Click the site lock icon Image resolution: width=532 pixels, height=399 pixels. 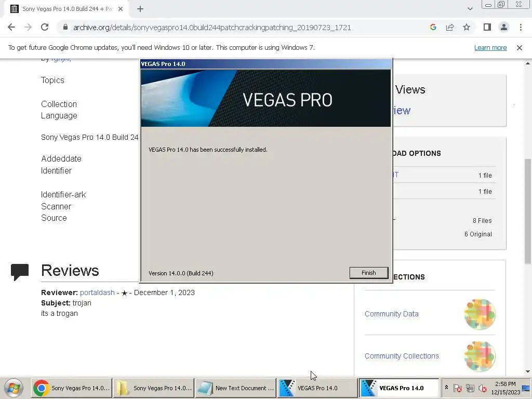[x=65, y=27]
